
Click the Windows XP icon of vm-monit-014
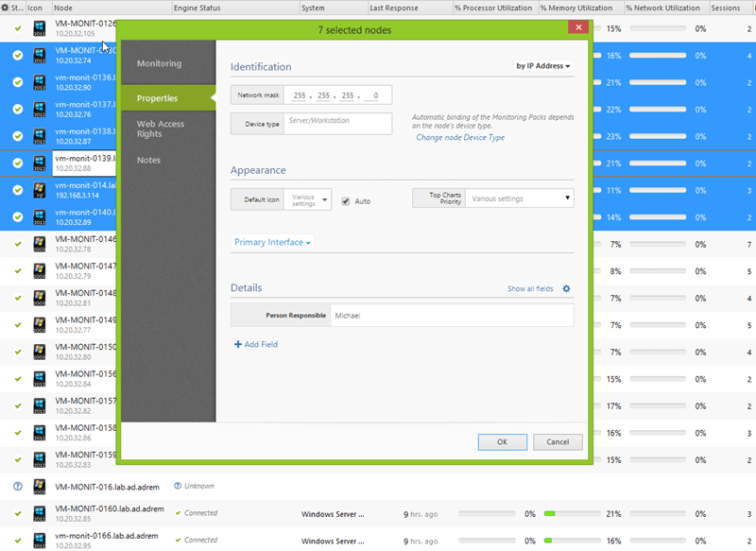[40, 190]
